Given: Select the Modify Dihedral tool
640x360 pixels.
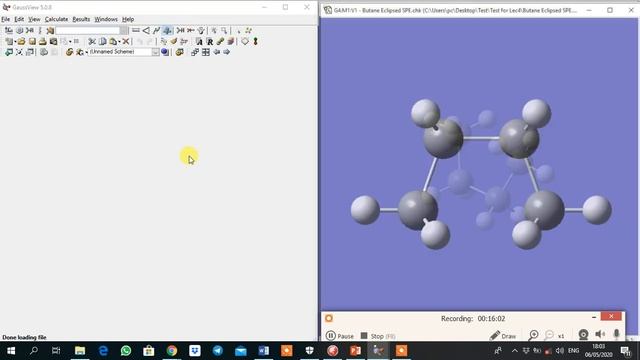Looking at the screenshot, I should [x=156, y=30].
